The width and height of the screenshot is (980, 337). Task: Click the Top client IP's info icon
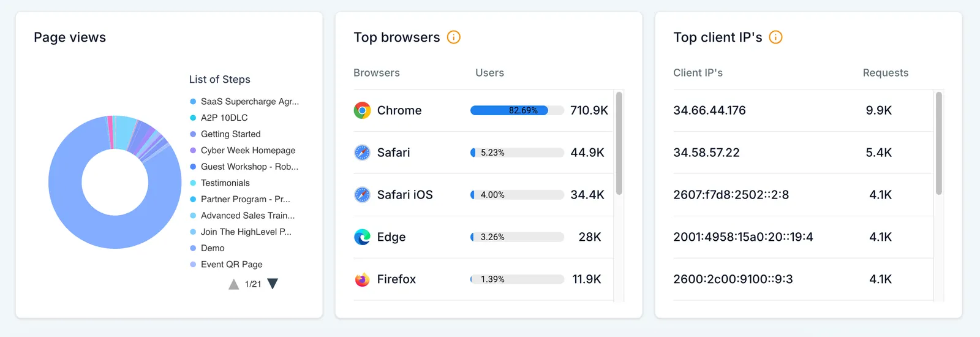click(775, 37)
